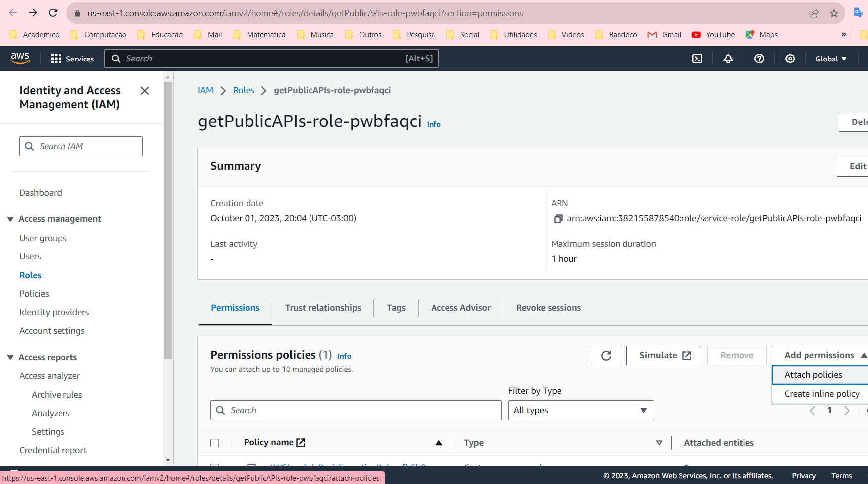This screenshot has width=868, height=484.
Task: Collapse the Access management section
Action: click(x=10, y=219)
